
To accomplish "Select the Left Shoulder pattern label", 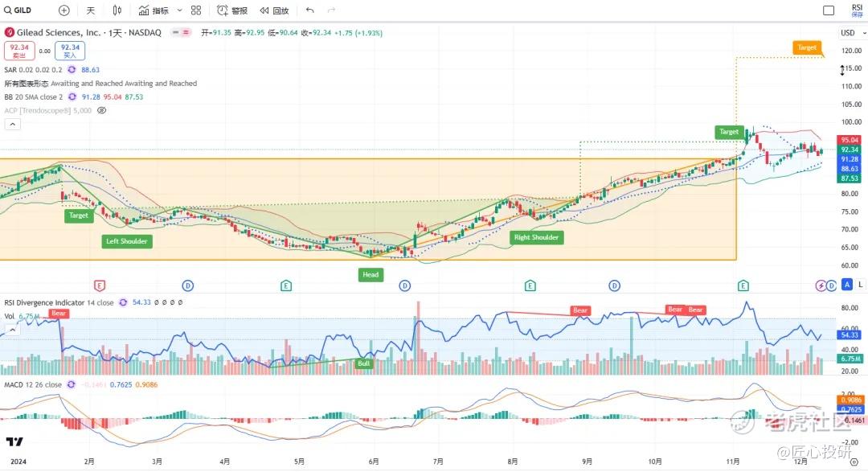I will pos(127,241).
